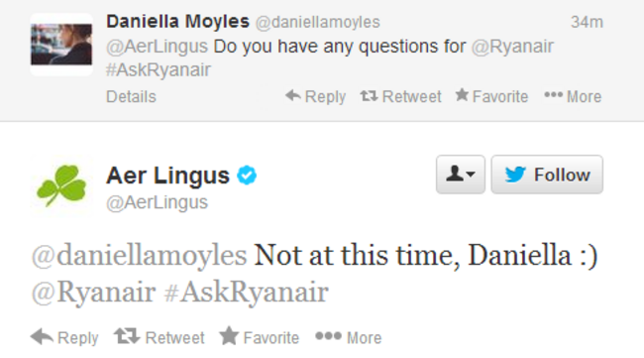644x358 pixels.
Task: Click the Aer Lingus verified badge
Action: tap(247, 176)
